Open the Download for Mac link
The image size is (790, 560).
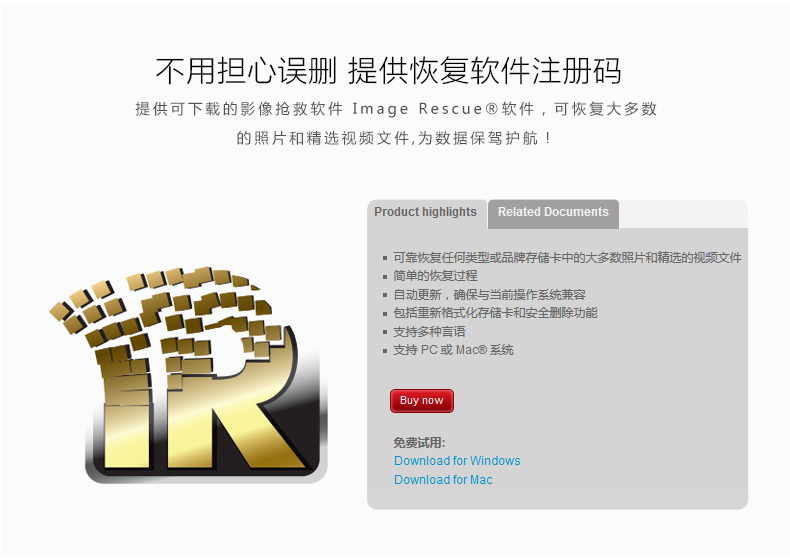[x=443, y=480]
